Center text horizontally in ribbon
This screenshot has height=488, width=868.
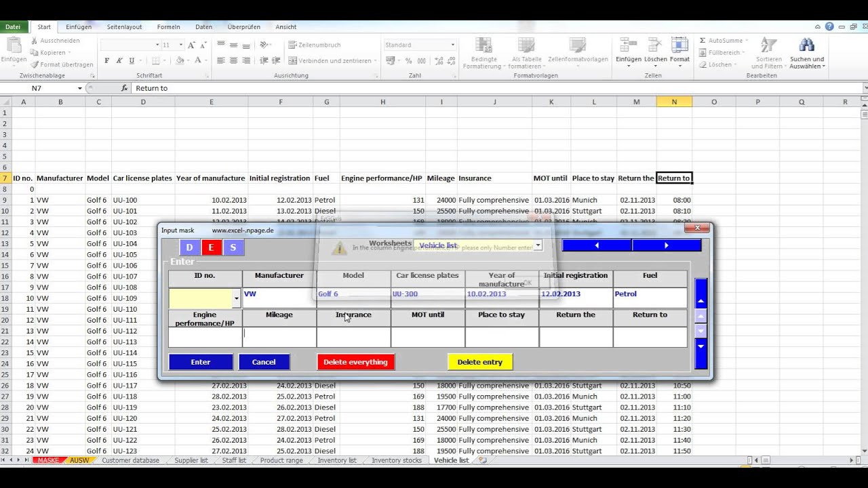(x=234, y=60)
